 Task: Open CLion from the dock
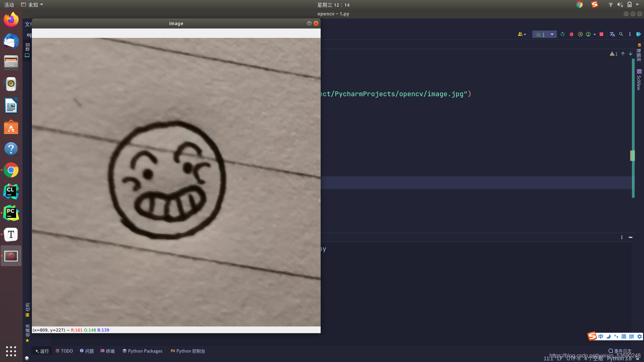click(x=11, y=191)
